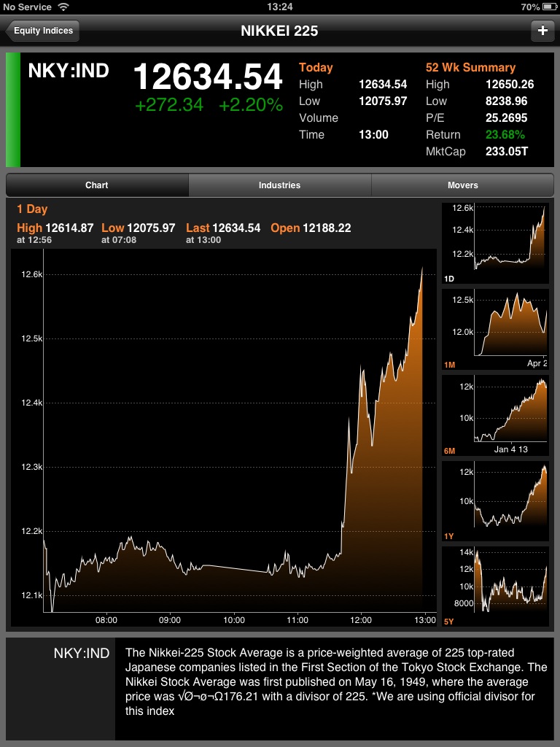The height and width of the screenshot is (747, 560).
Task: Tap the 1 Day chart label
Action: pyautogui.click(x=32, y=209)
